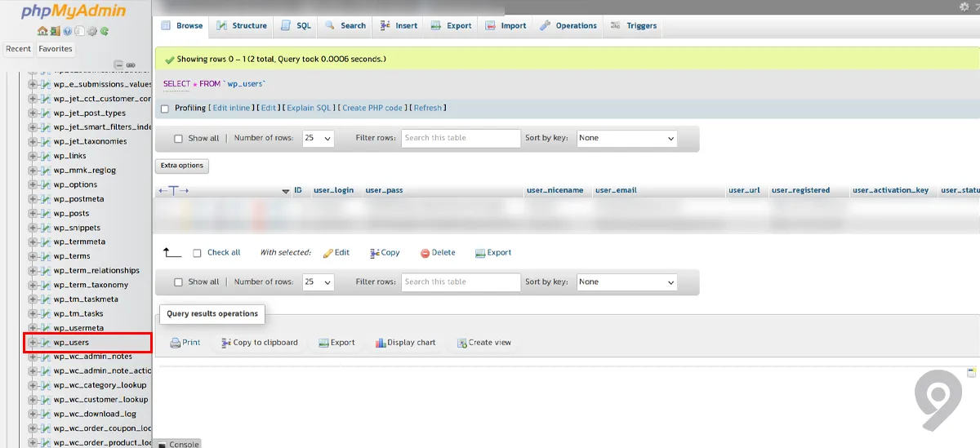Collapse all tree items with the minus icon
Image resolution: width=980 pixels, height=448 pixels.
[x=118, y=64]
